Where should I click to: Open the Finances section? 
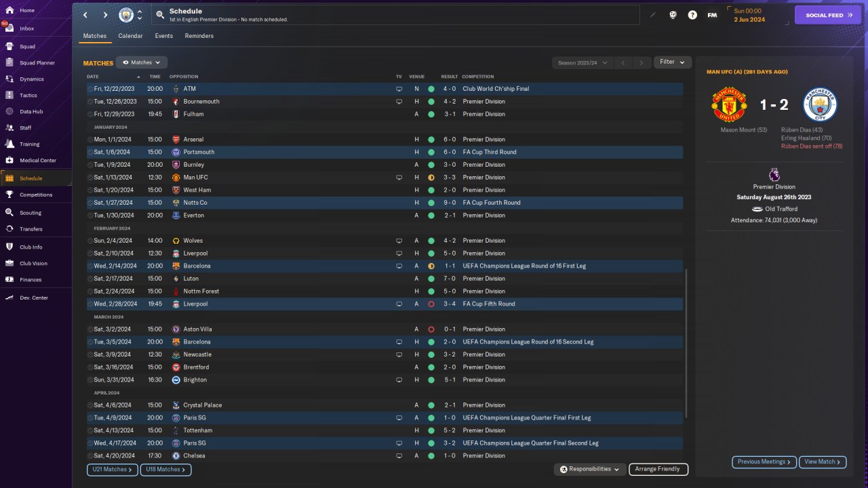pyautogui.click(x=36, y=280)
